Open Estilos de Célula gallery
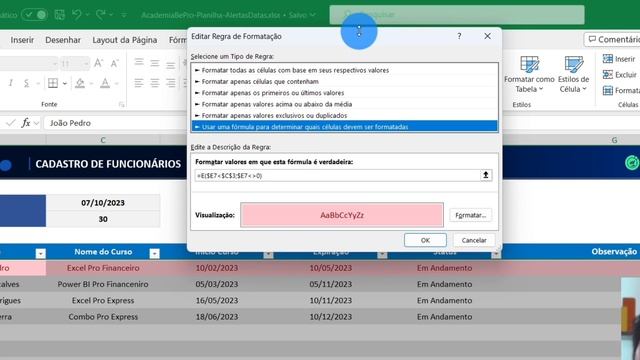Viewport: 640px width, 360px height. [573, 75]
